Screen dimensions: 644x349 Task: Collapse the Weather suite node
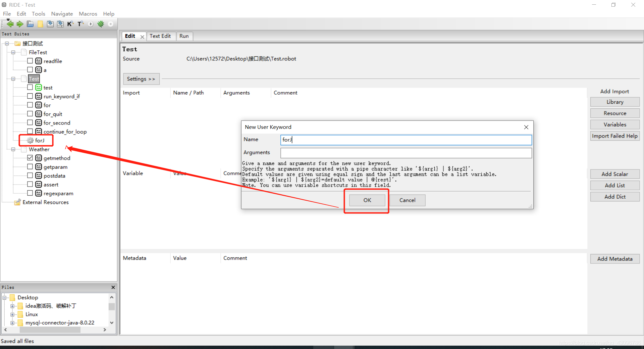pyautogui.click(x=13, y=149)
